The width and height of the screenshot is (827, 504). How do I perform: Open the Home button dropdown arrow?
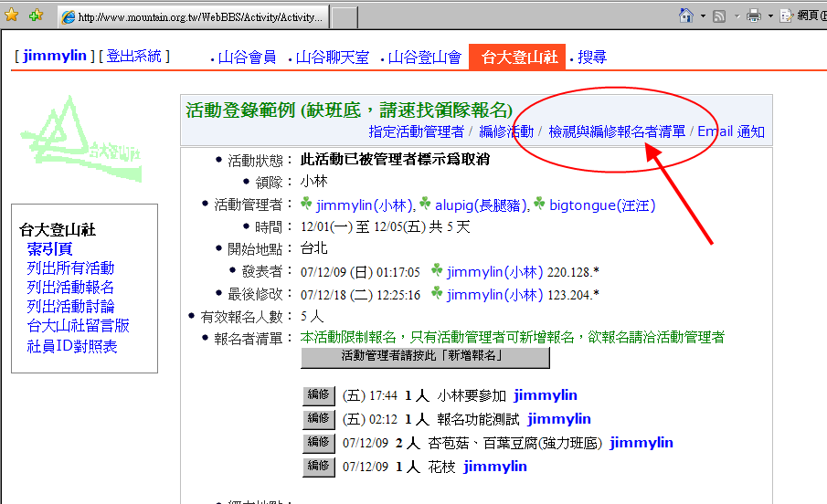703,16
